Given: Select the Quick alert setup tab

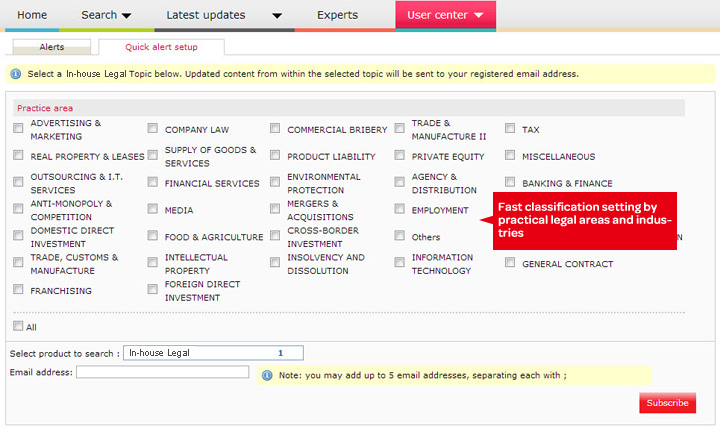Looking at the screenshot, I should click(x=161, y=47).
